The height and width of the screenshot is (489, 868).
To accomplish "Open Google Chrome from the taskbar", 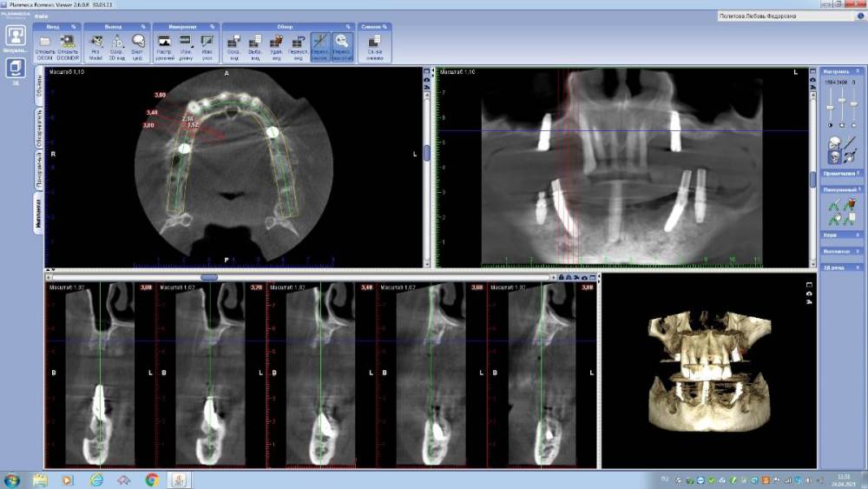I will 152,479.
